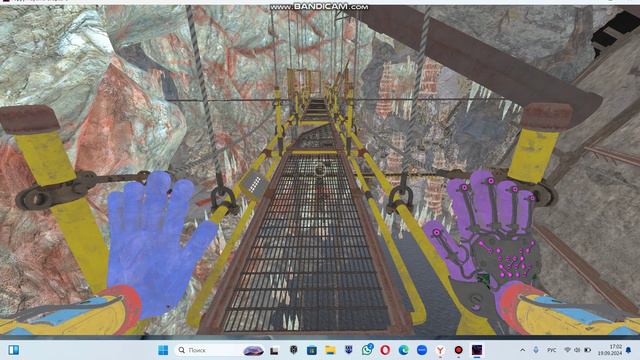Expand the hidden tray icons chevron
This screenshot has height=360, width=640.
[x=522, y=350]
